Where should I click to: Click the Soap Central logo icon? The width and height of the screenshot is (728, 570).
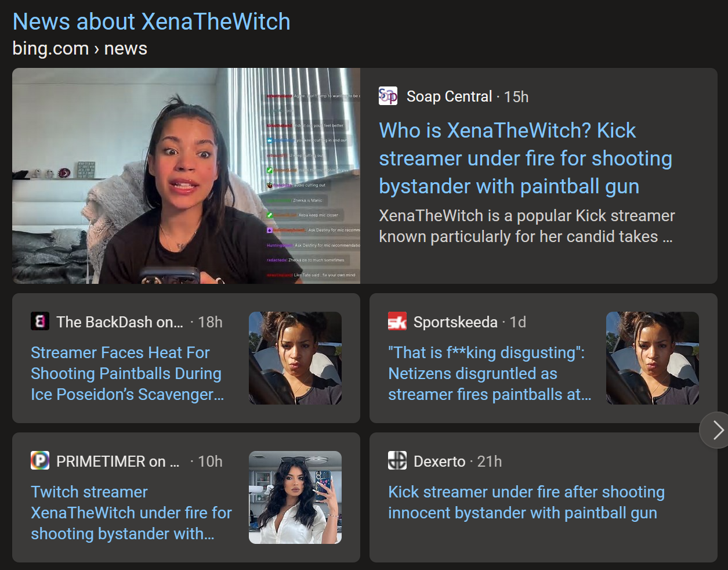point(388,96)
